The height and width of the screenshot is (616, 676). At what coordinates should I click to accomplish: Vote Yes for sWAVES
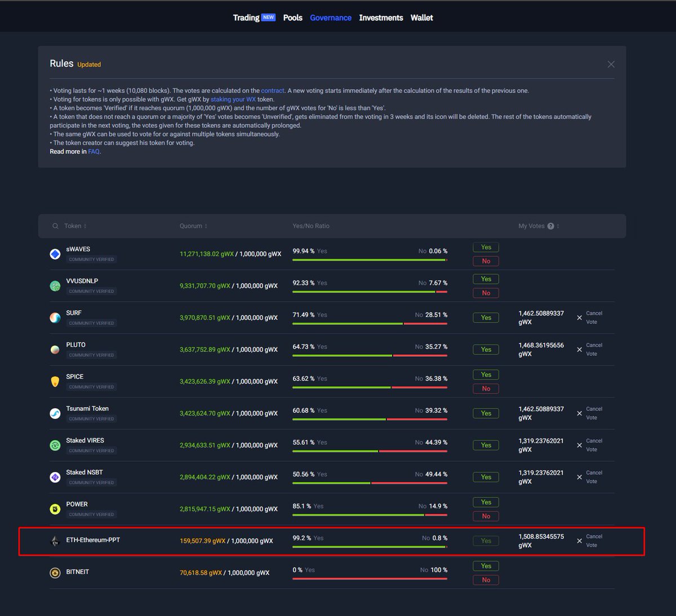click(486, 247)
